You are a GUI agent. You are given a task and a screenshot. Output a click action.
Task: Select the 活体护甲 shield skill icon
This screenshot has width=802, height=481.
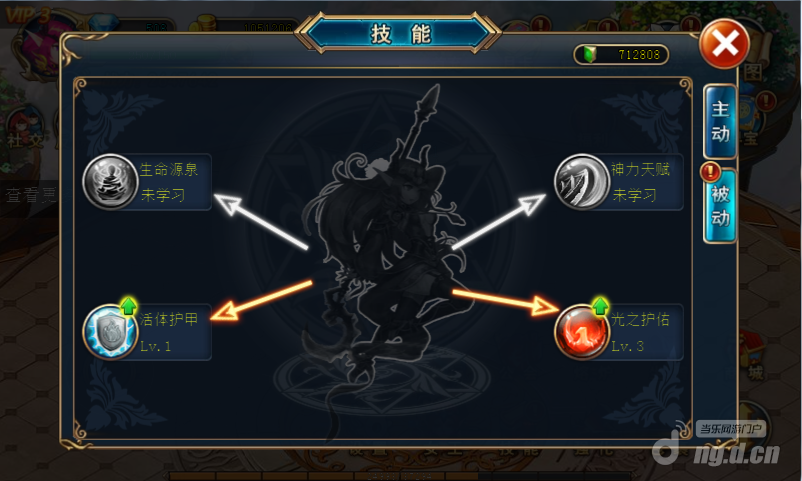110,332
